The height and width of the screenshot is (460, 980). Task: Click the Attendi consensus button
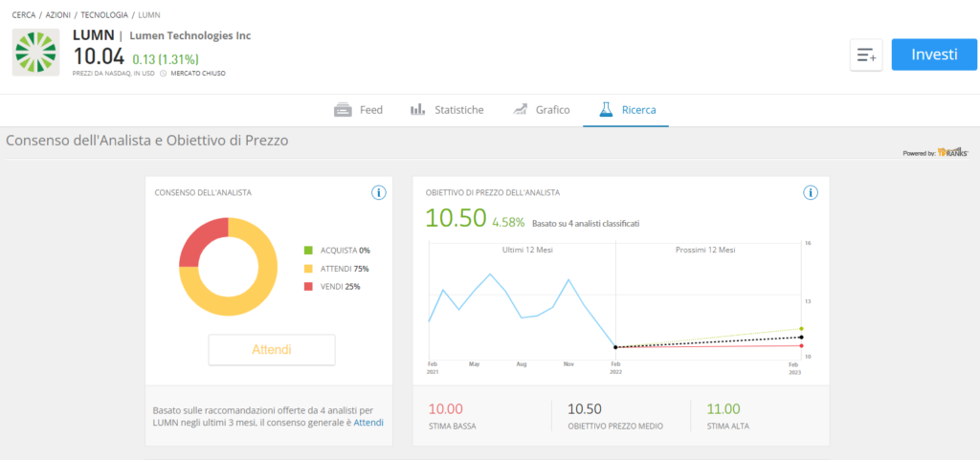272,349
